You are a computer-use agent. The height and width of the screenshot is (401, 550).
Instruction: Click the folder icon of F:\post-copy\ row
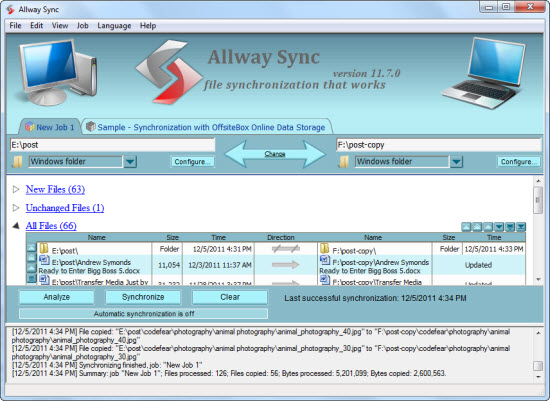click(x=324, y=248)
